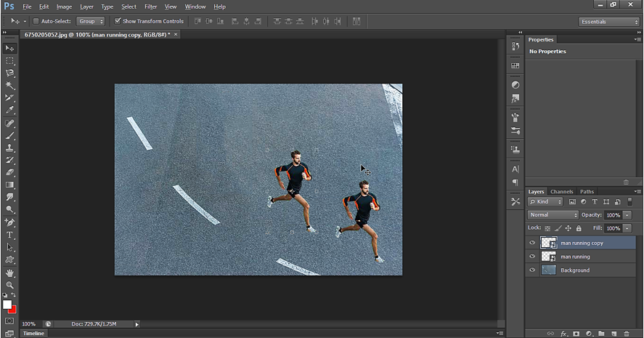Screen dimensions: 644x338
Task: Select the Path Selection tool
Action: pos(9,247)
